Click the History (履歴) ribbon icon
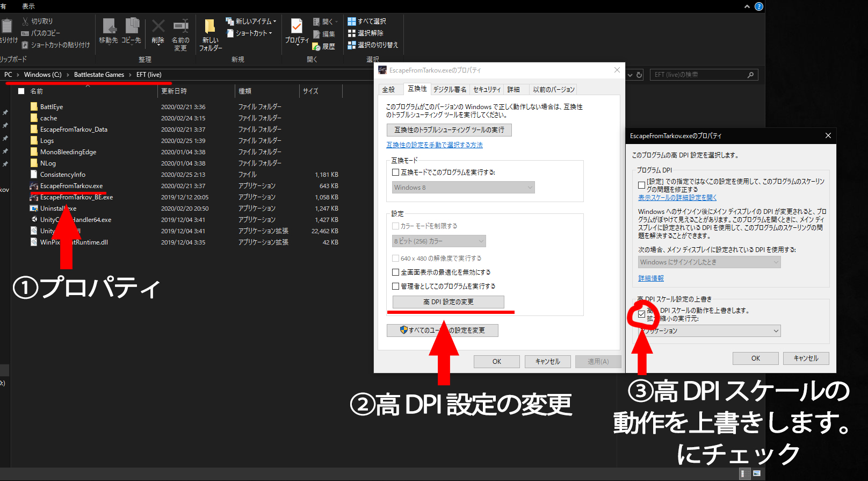This screenshot has height=481, width=868. [316, 46]
